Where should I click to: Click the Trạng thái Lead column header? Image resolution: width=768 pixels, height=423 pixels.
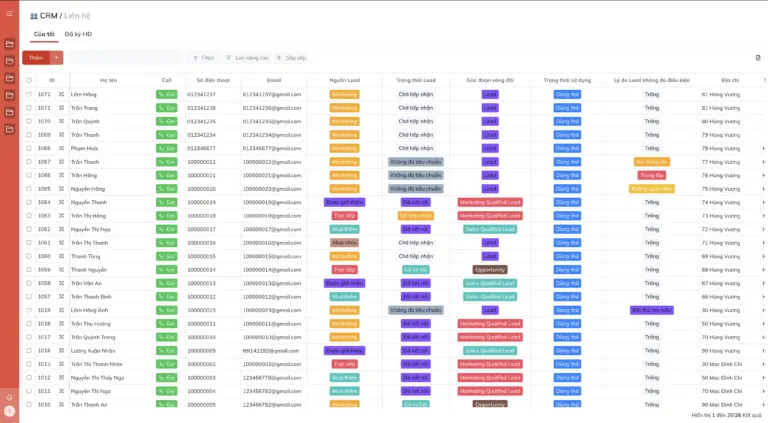tap(416, 80)
